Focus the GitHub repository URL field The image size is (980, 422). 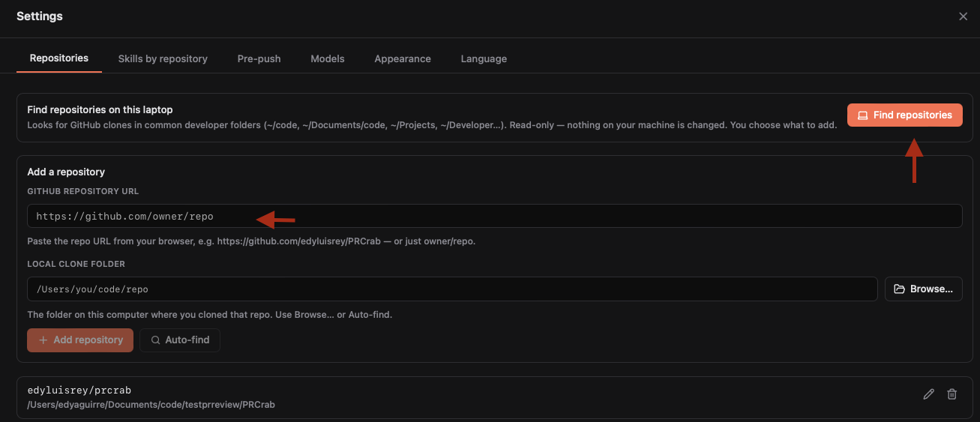[x=495, y=216]
